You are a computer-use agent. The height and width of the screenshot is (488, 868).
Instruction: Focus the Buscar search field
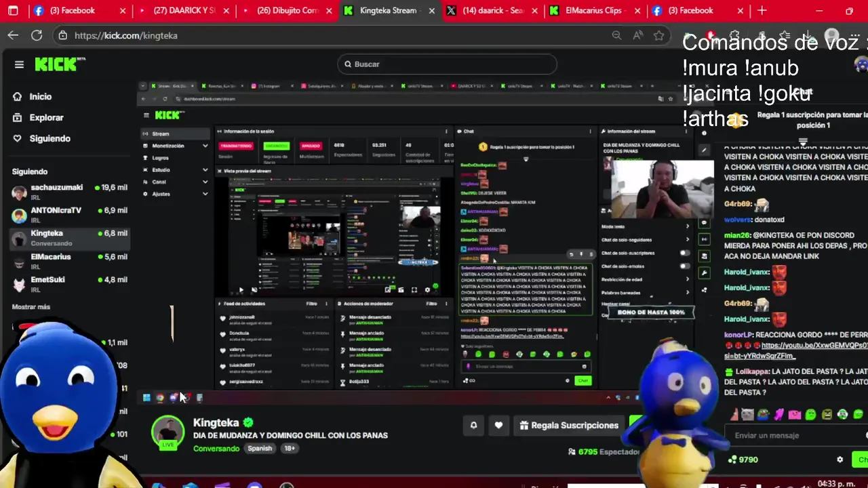point(447,64)
